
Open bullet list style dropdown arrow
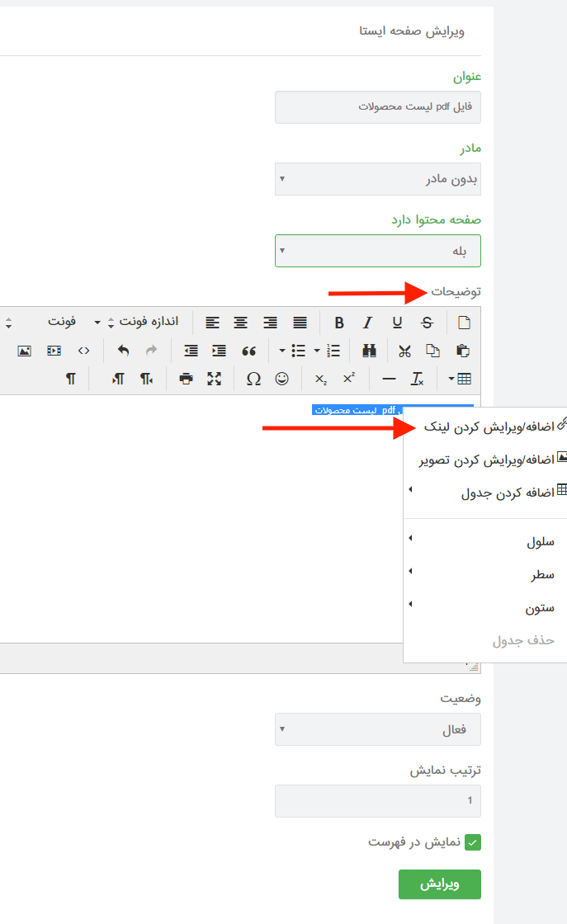click(x=282, y=351)
